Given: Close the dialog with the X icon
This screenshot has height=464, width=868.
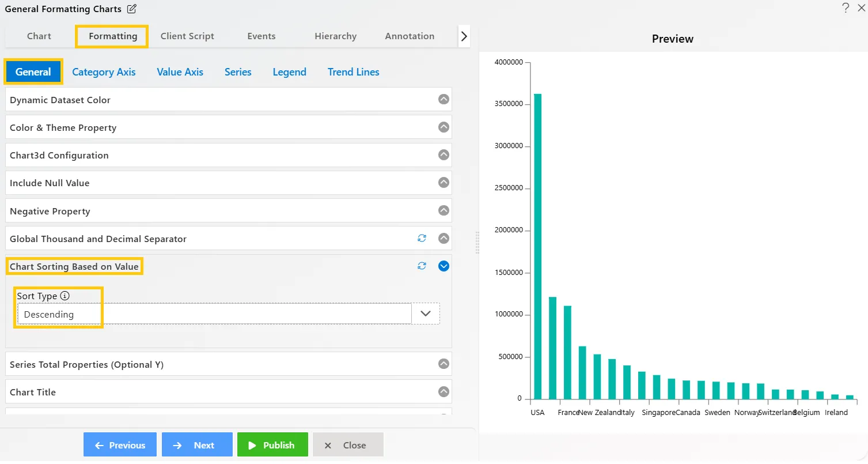Looking at the screenshot, I should (x=861, y=7).
